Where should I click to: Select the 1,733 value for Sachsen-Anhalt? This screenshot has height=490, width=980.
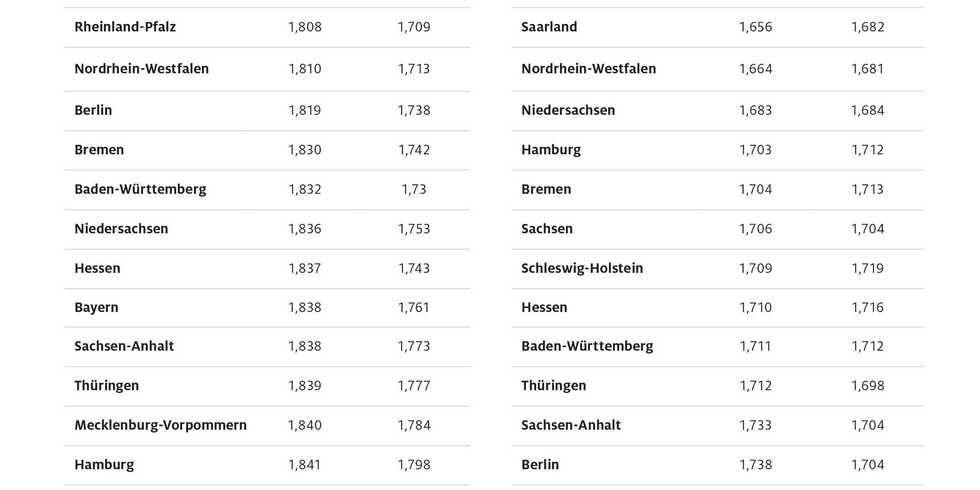point(756,425)
